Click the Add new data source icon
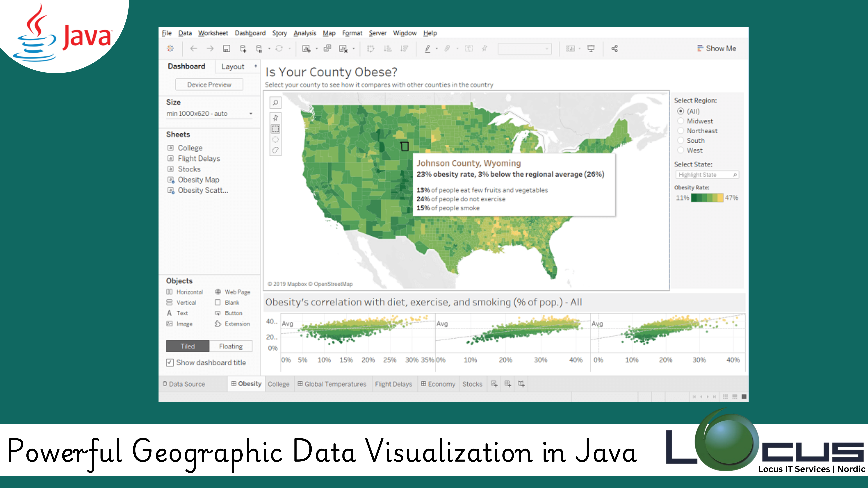This screenshot has height=488, width=868. click(243, 48)
